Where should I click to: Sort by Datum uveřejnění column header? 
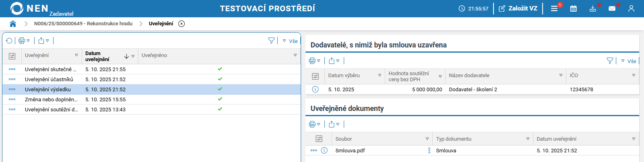pyautogui.click(x=97, y=56)
